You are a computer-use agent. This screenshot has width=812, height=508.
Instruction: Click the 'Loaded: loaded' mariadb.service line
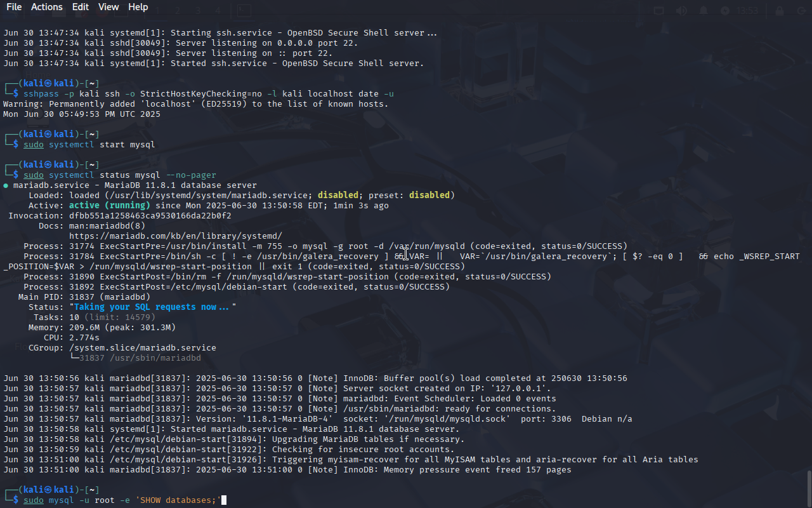[x=242, y=196]
